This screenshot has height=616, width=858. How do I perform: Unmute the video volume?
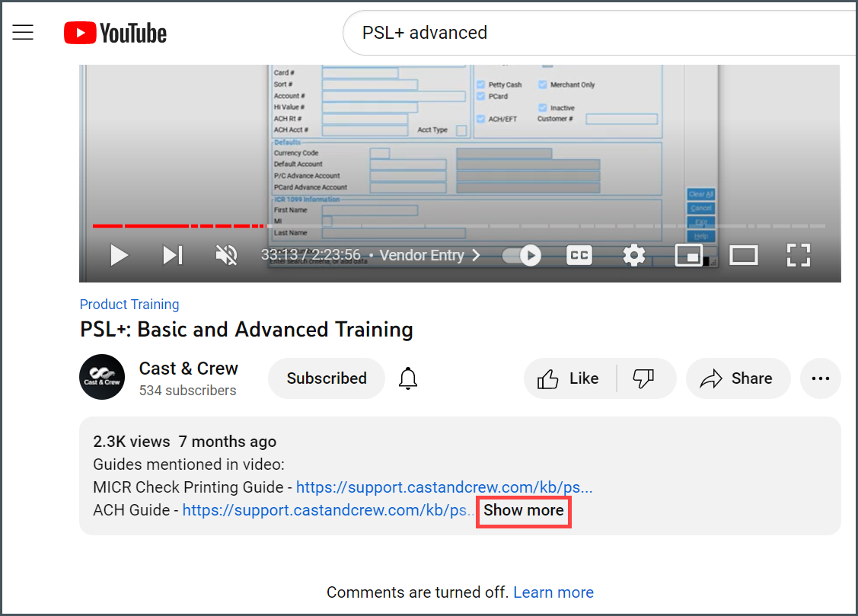click(227, 255)
